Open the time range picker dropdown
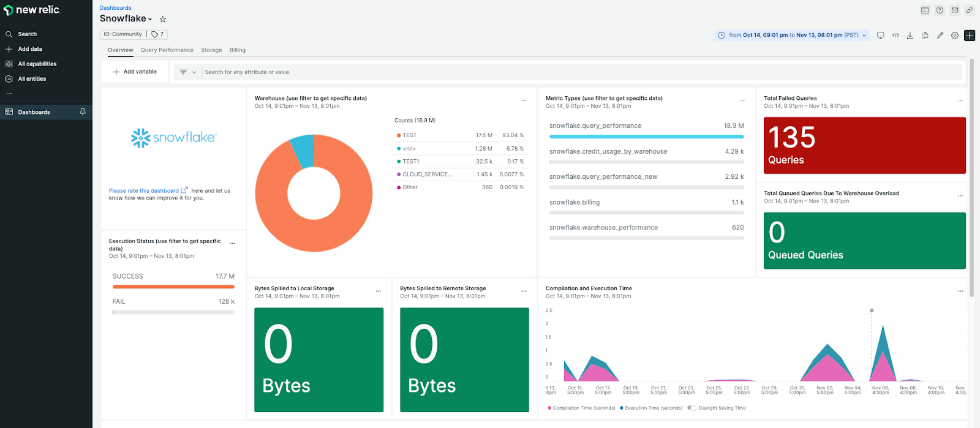The height and width of the screenshot is (428, 980). [793, 36]
